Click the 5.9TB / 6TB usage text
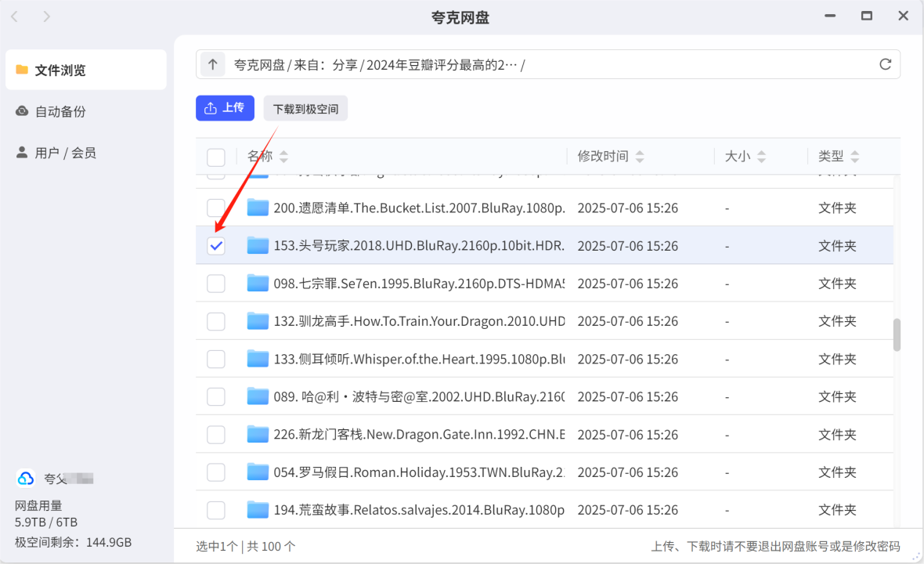924x564 pixels. [46, 522]
